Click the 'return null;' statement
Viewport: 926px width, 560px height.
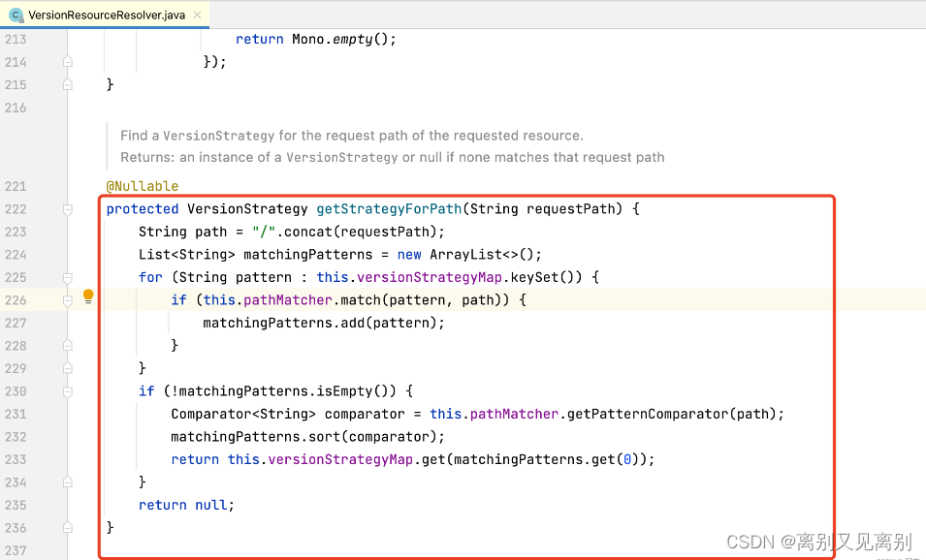pyautogui.click(x=186, y=505)
